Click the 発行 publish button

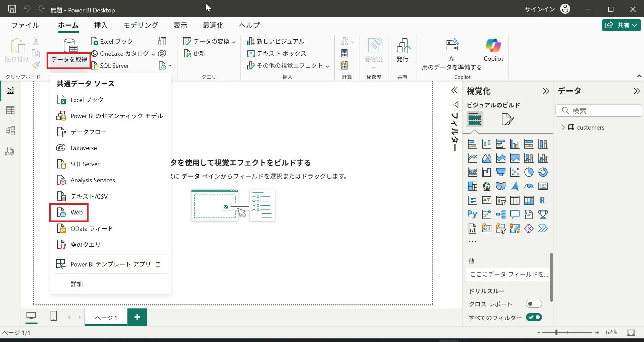402,50
